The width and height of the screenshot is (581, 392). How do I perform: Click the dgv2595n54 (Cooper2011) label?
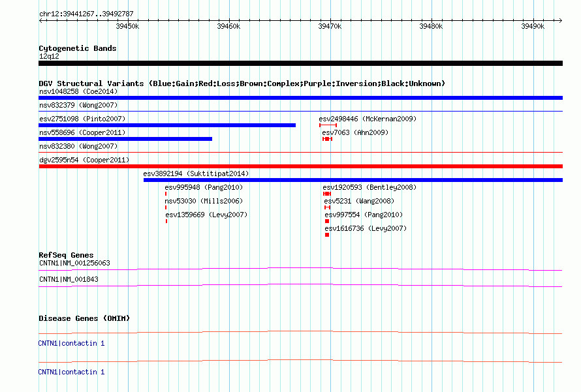(84, 160)
